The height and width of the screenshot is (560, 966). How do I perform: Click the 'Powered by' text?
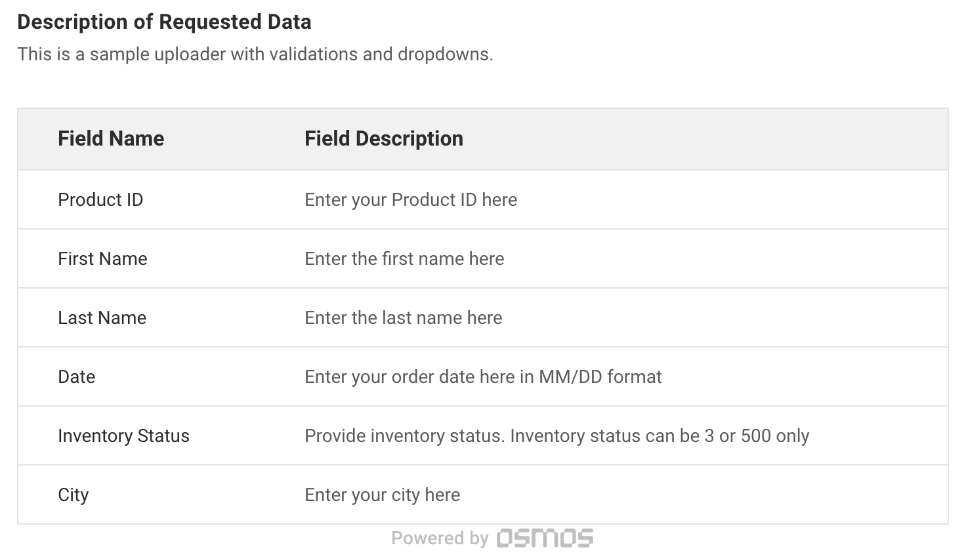click(440, 538)
